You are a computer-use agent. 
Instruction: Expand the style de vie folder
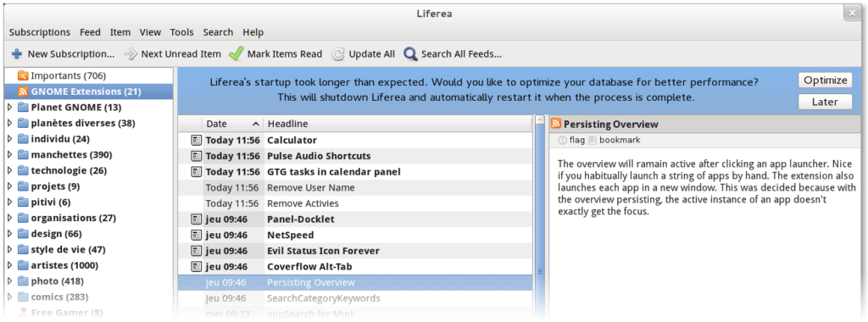[x=9, y=249]
